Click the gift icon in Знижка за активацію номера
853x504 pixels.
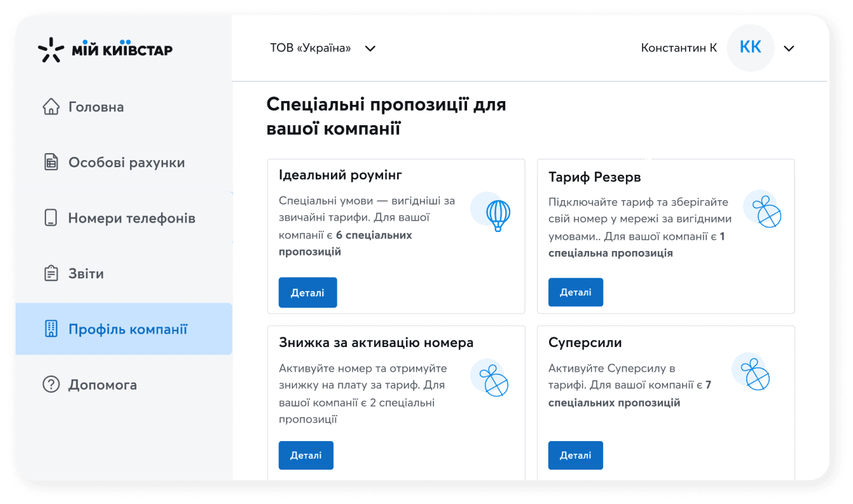494,381
